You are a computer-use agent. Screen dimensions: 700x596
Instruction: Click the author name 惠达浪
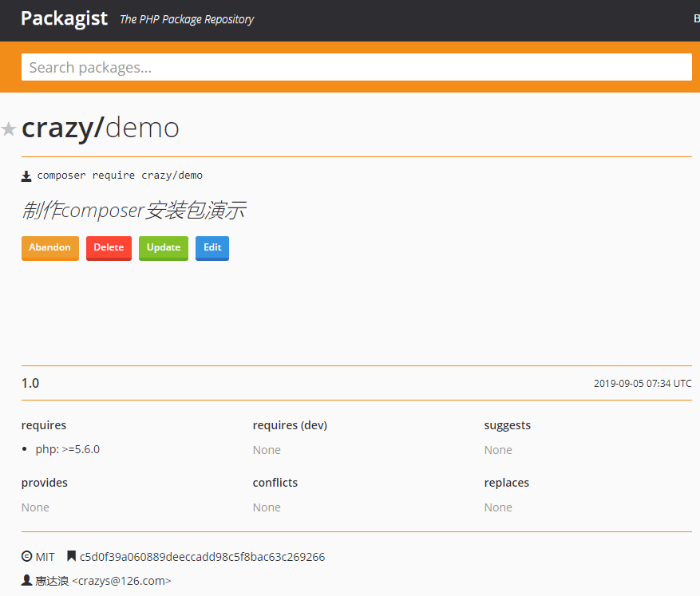pos(52,581)
